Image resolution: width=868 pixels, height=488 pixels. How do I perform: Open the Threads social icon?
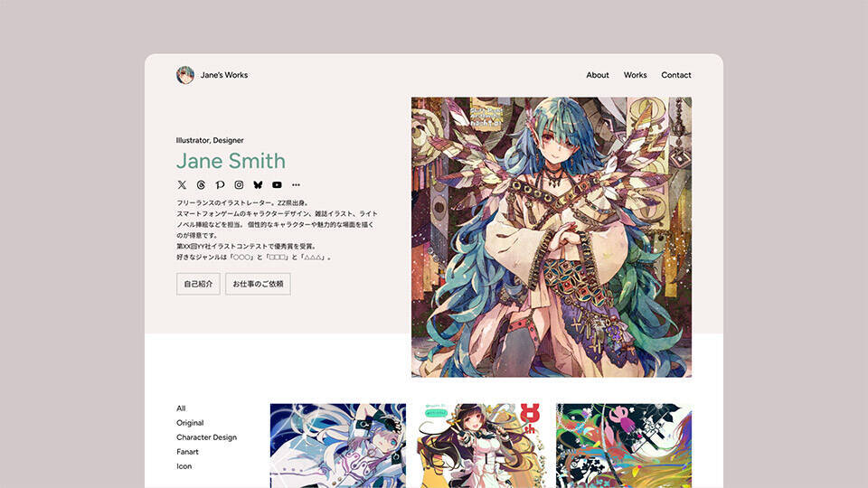(201, 184)
